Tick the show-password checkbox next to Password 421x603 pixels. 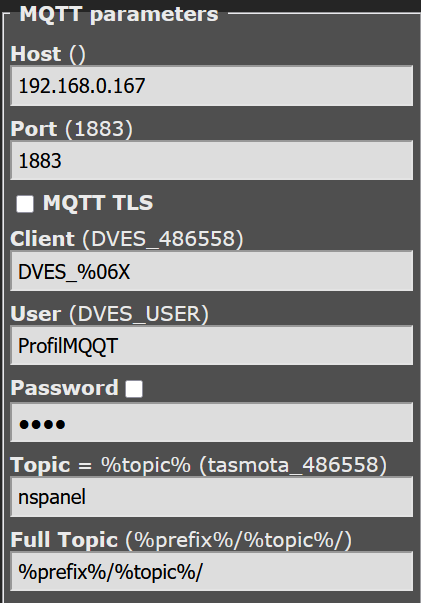point(134,389)
